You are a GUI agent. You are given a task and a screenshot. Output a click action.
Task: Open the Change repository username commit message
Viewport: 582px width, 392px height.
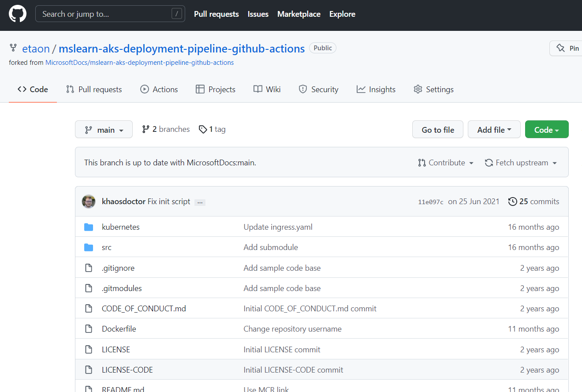coord(293,329)
